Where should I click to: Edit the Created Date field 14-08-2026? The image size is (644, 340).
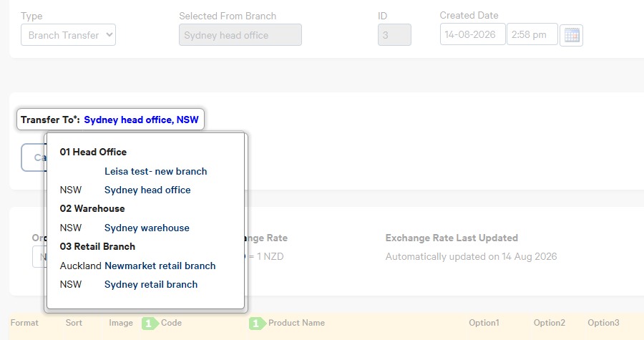(x=472, y=34)
